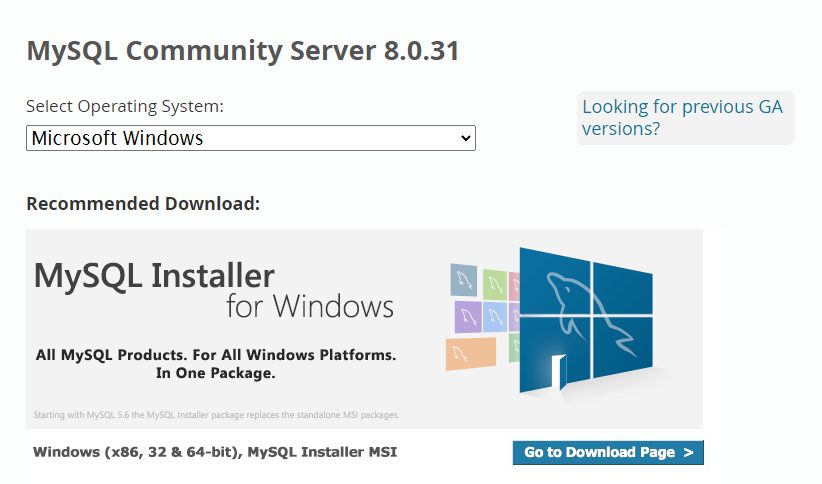The image size is (822, 484).
Task: Click the light blue dolphin tile icon
Action: pyautogui.click(x=495, y=317)
